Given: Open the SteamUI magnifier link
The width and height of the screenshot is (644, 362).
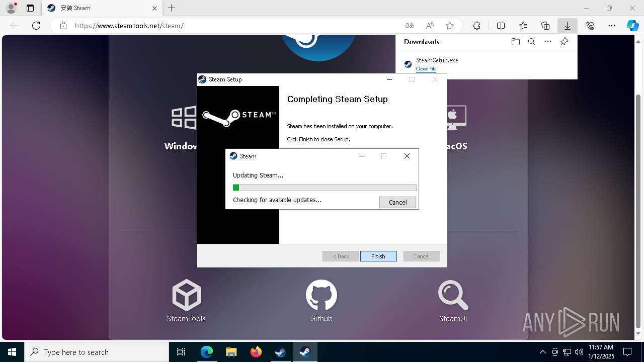Looking at the screenshot, I should 453,295.
